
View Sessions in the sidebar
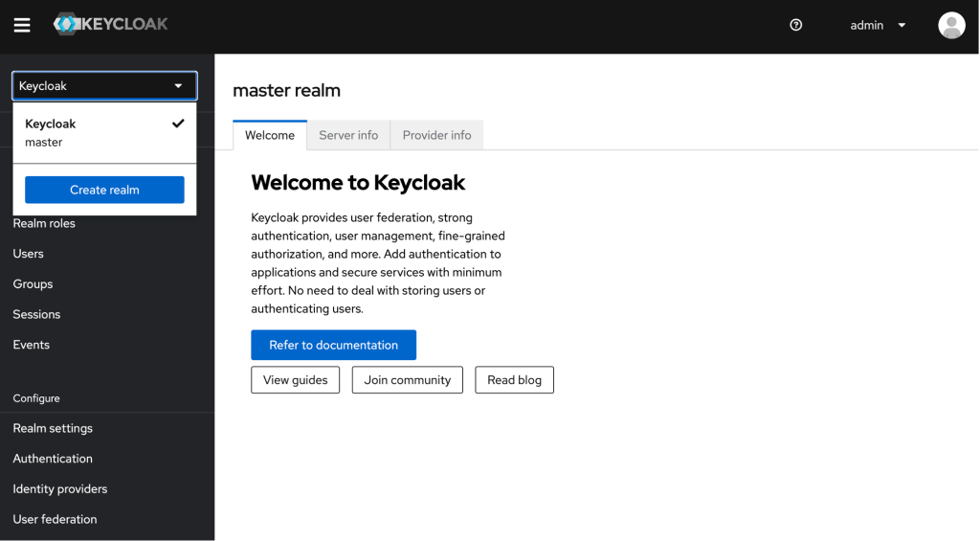pyautogui.click(x=36, y=314)
